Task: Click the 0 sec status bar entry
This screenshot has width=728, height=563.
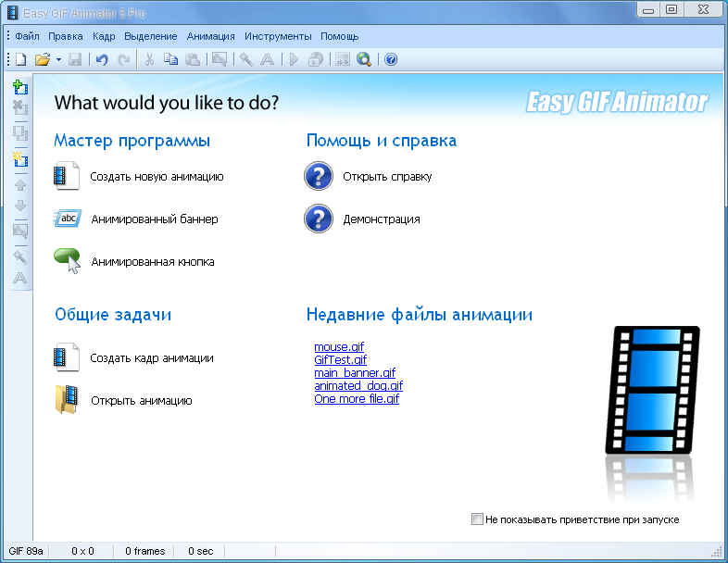Action: tap(201, 551)
